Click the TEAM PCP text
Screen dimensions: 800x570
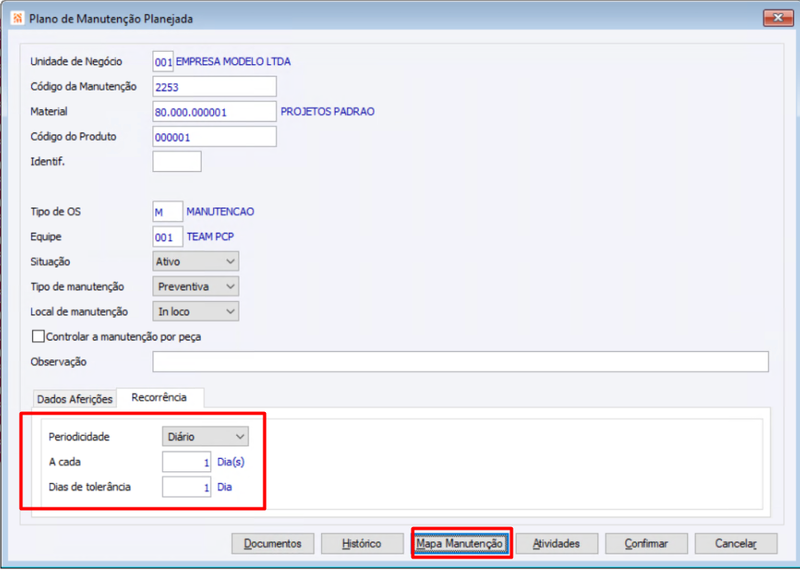click(210, 237)
